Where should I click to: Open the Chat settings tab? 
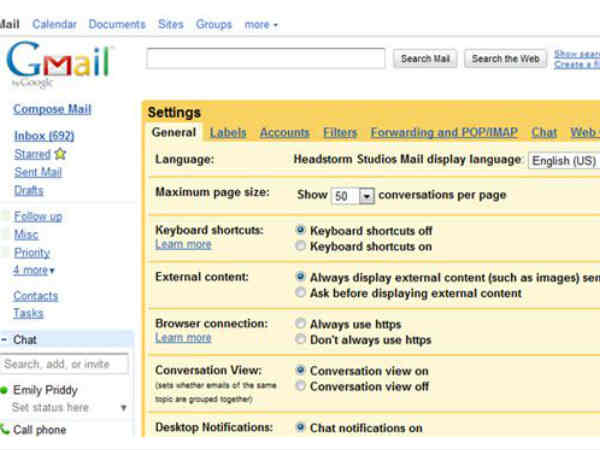click(x=544, y=132)
